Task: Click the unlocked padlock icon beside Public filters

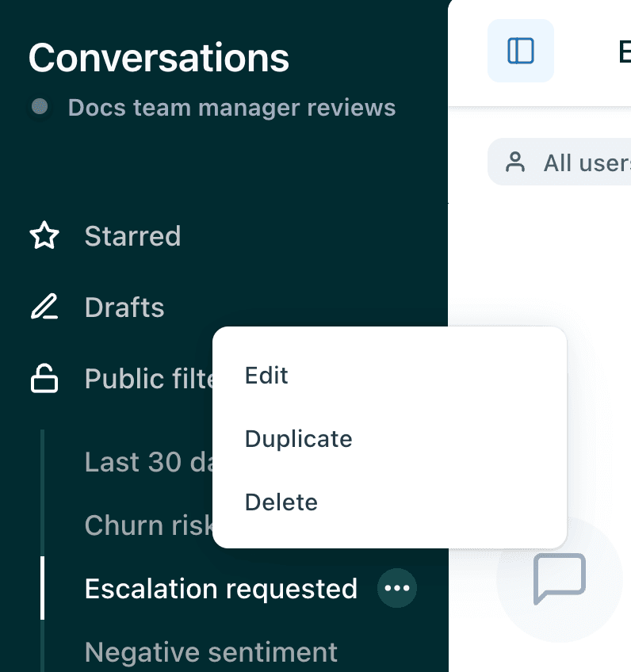Action: tap(44, 378)
